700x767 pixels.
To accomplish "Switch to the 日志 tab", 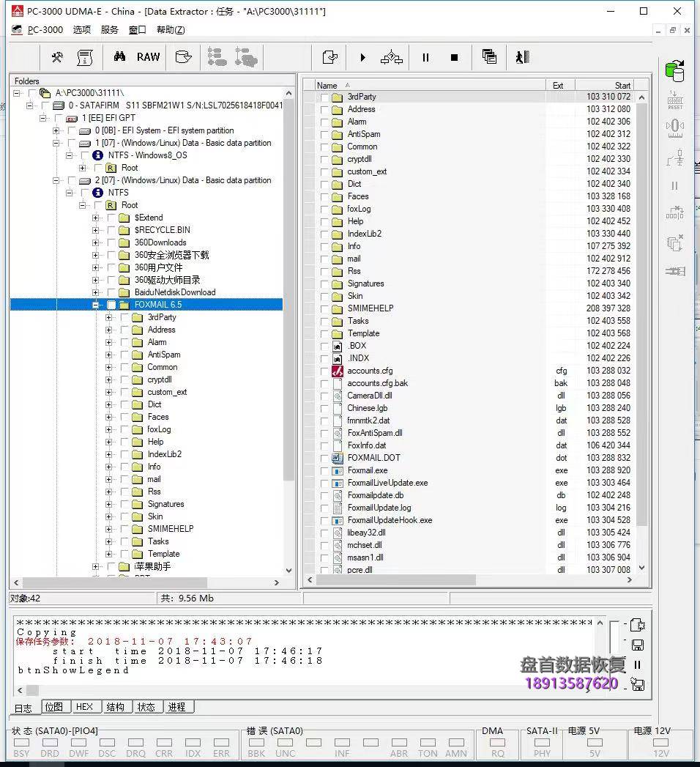I will click(23, 708).
